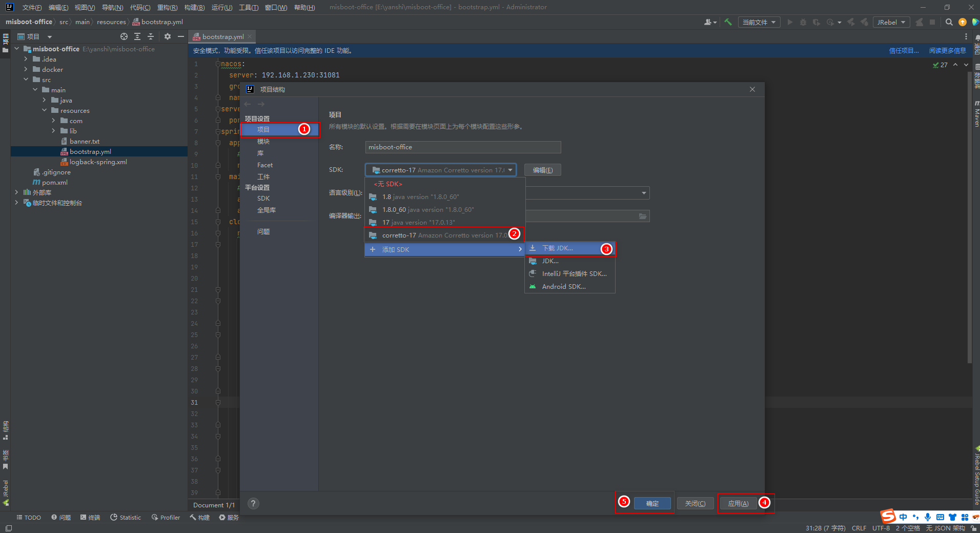Select 全局库 in dialog sidebar
The image size is (980, 533).
[x=267, y=210]
